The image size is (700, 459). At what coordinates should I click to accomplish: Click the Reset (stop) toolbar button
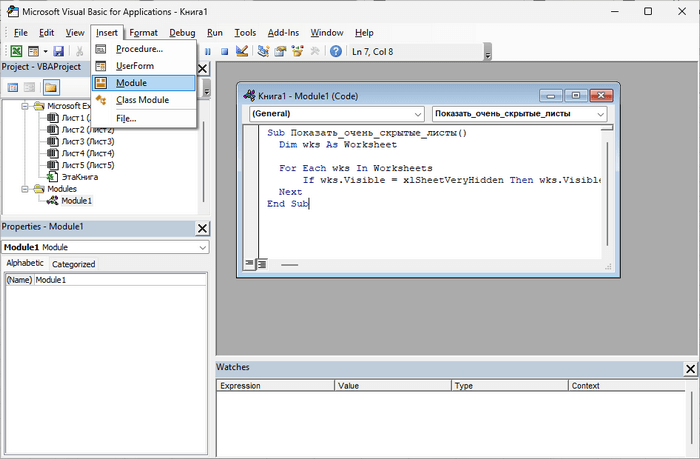(225, 51)
